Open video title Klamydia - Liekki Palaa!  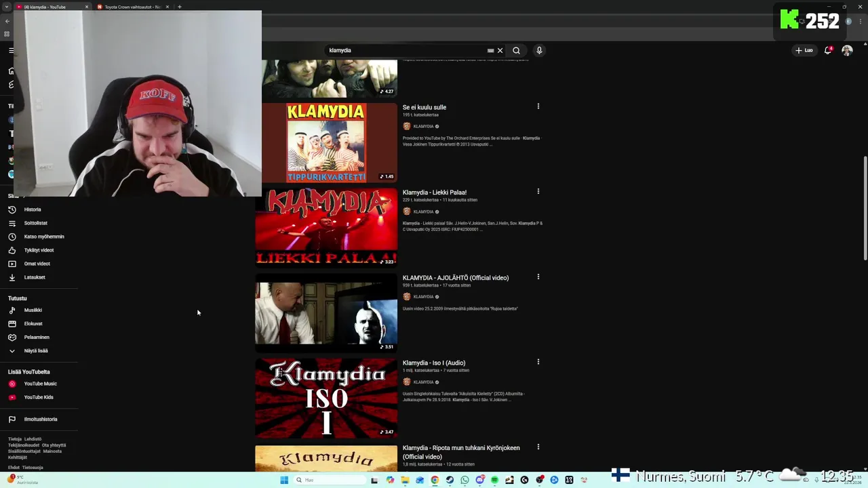coord(435,192)
